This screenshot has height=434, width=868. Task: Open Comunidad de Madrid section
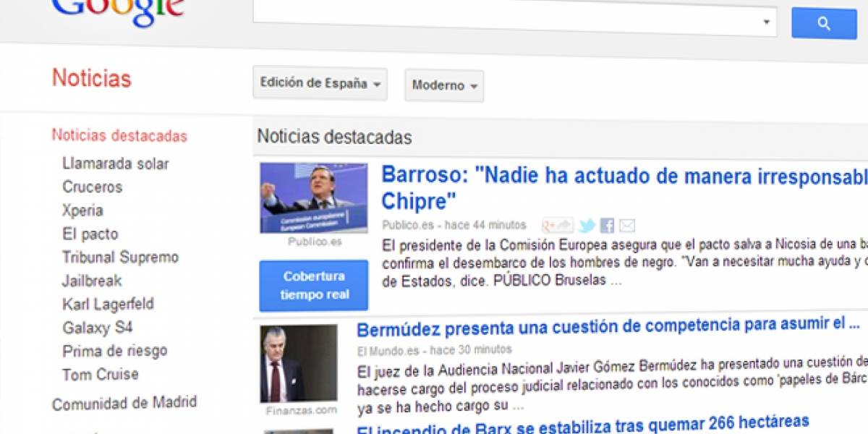pos(124,403)
